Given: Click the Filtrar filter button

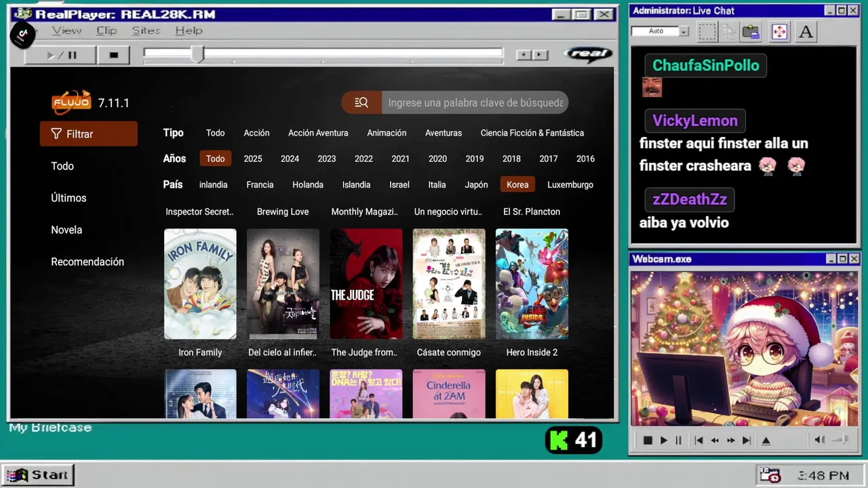Looking at the screenshot, I should pos(89,134).
